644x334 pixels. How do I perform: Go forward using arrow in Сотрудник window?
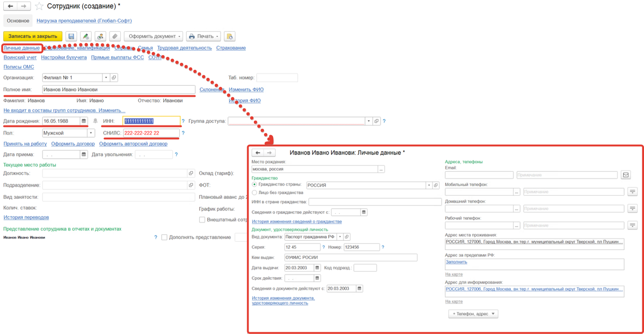pos(24,6)
